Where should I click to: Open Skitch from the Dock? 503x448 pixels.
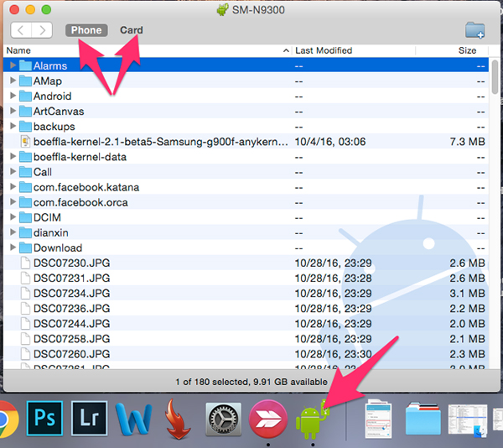click(x=268, y=419)
